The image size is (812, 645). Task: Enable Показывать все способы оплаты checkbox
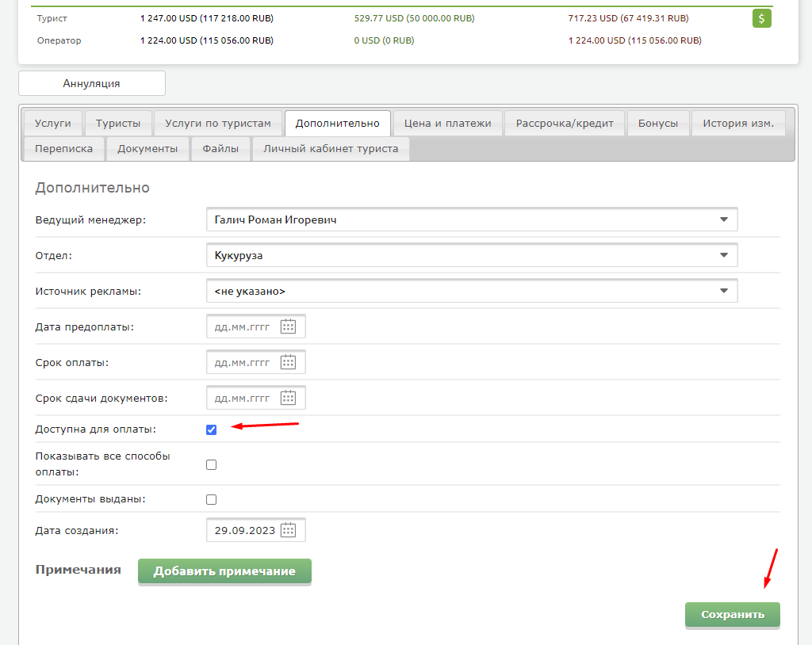coord(211,464)
